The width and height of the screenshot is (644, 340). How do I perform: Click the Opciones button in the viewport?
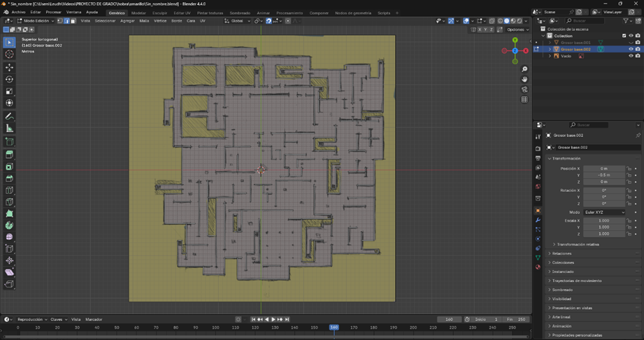(x=517, y=30)
